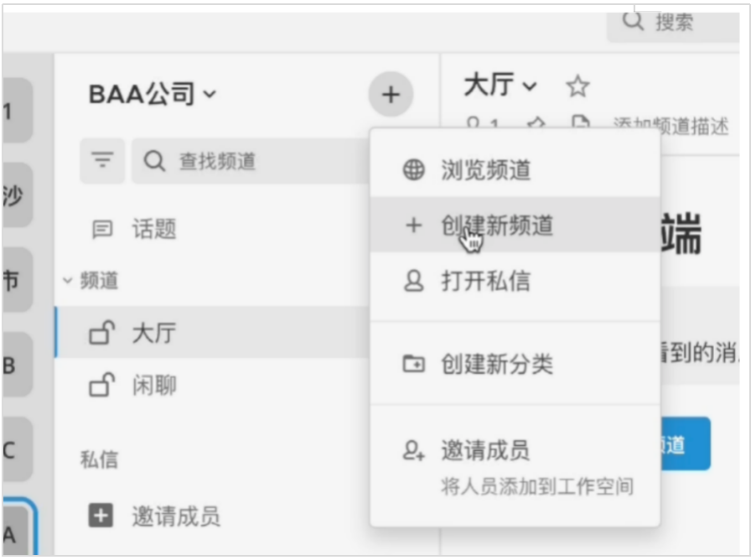Click the filter icon left of 查找频道

click(x=102, y=160)
